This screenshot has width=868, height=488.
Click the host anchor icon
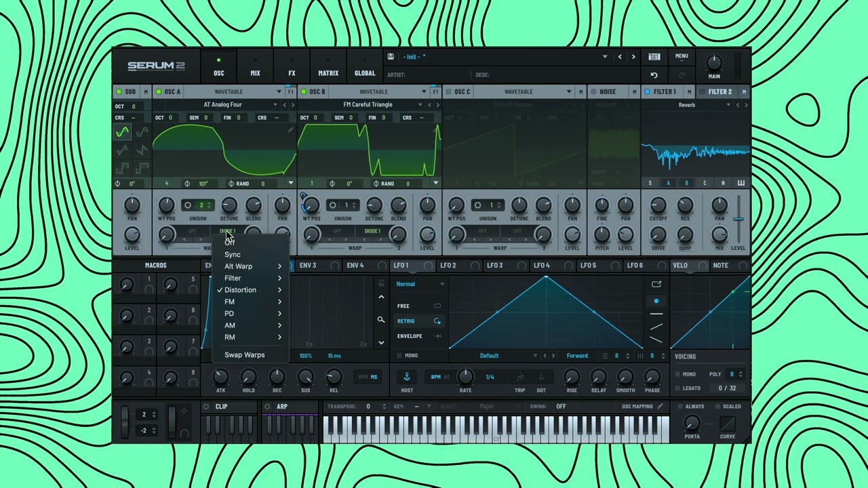[407, 377]
